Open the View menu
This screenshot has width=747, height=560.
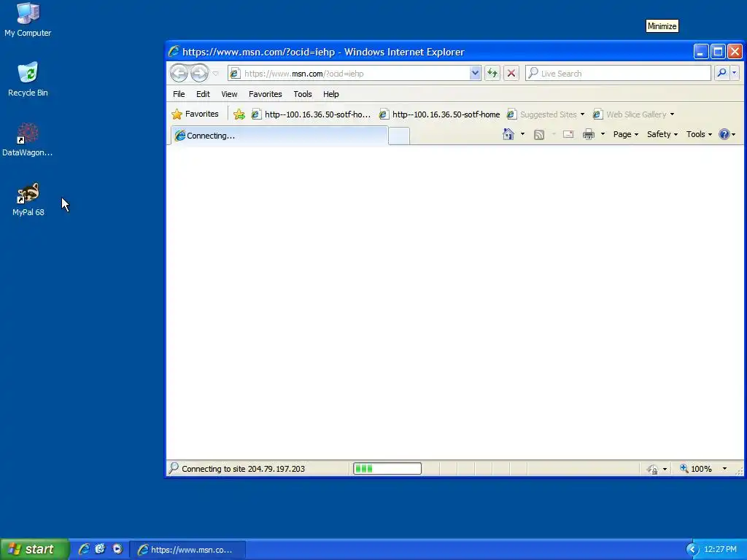coord(229,94)
